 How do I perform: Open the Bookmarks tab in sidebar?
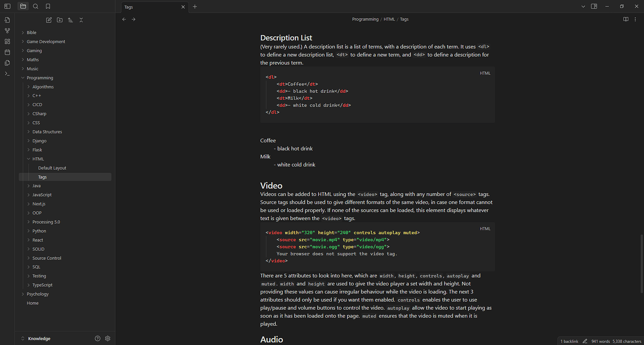tap(48, 7)
